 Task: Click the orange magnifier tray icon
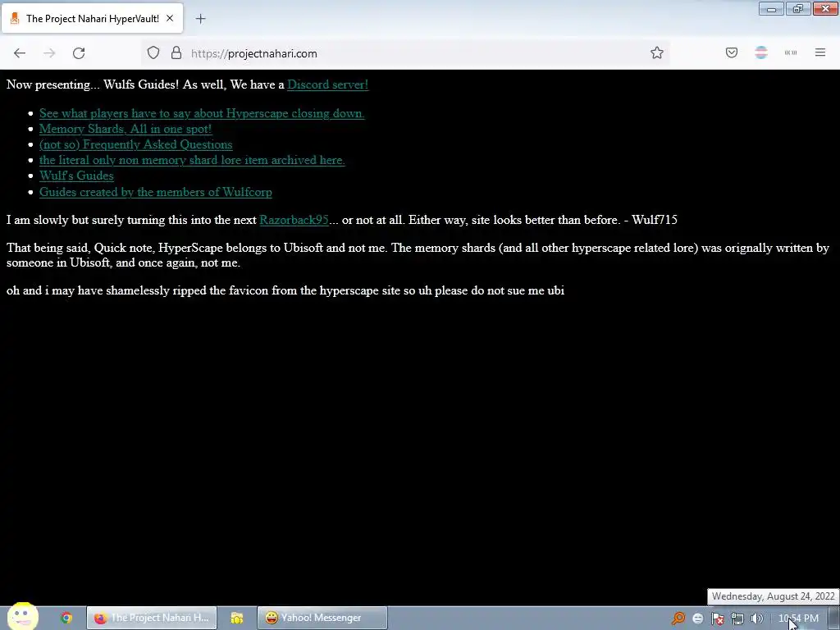click(x=678, y=619)
